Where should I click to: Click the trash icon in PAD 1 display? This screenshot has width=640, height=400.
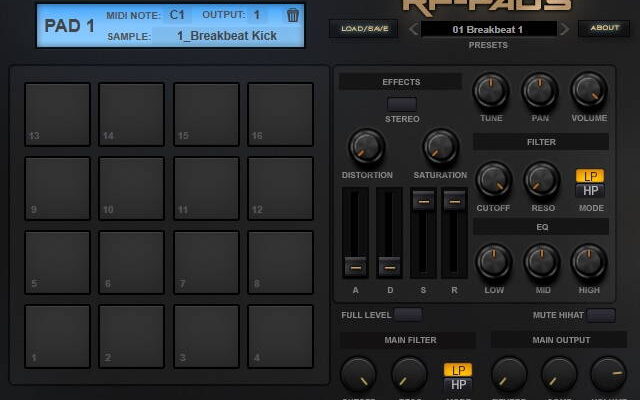point(292,15)
